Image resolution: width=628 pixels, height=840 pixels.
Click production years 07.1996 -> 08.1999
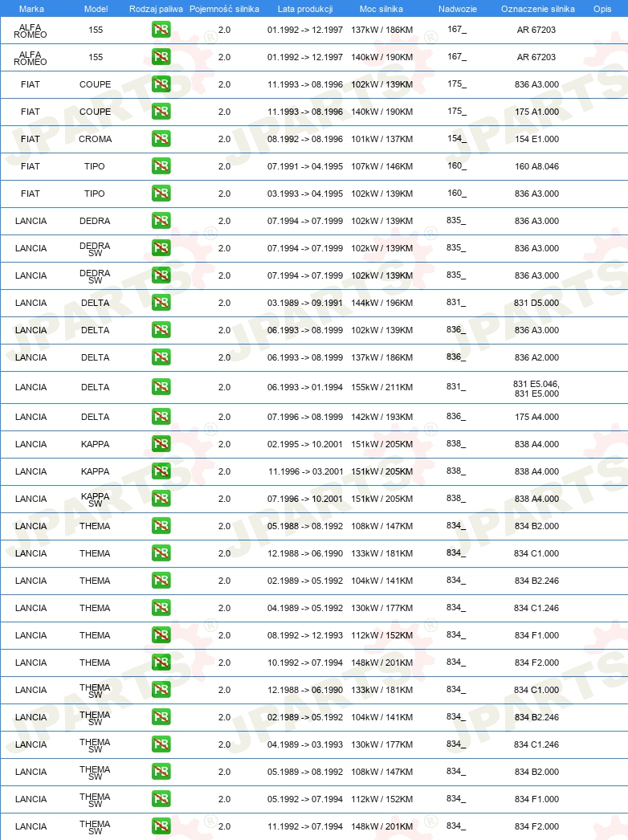(x=305, y=417)
